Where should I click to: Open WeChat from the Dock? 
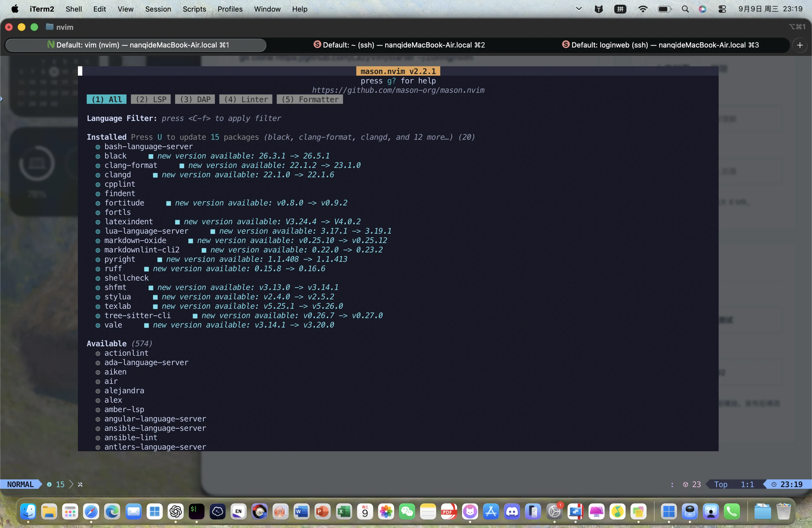click(407, 511)
